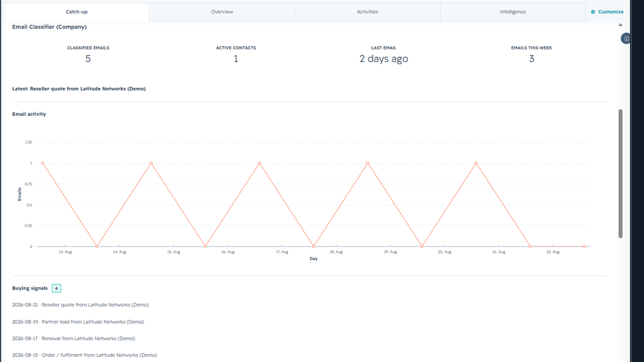Click the 'Latest: Reseller quote from Latitude Networks' line
This screenshot has width=644, height=362.
click(x=79, y=89)
